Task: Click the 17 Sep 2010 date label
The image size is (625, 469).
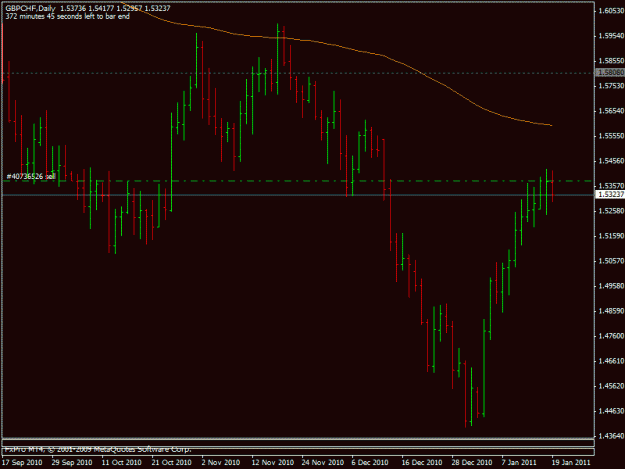Action: tap(22, 462)
